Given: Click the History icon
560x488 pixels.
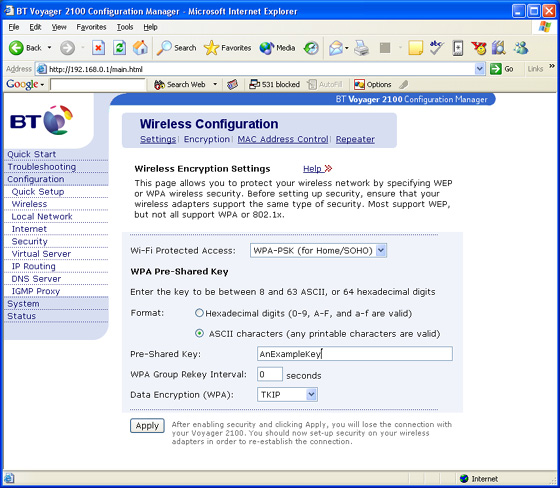Looking at the screenshot, I should click(x=311, y=48).
